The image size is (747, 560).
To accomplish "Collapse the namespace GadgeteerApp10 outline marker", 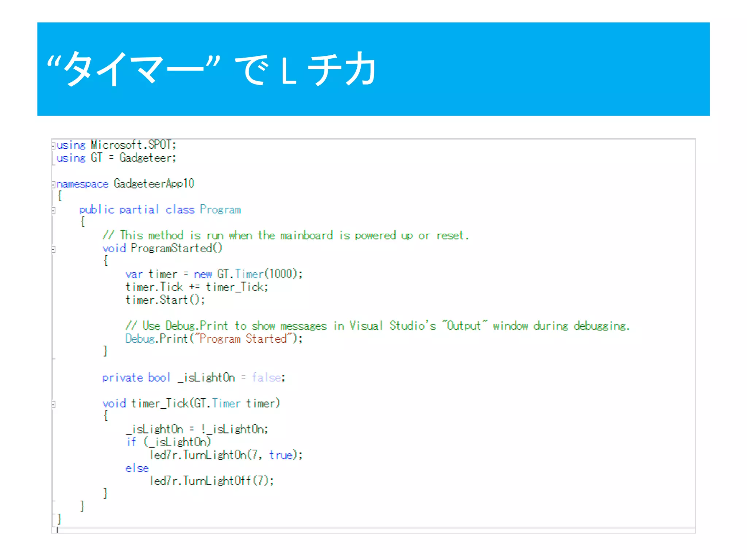I will click(54, 184).
